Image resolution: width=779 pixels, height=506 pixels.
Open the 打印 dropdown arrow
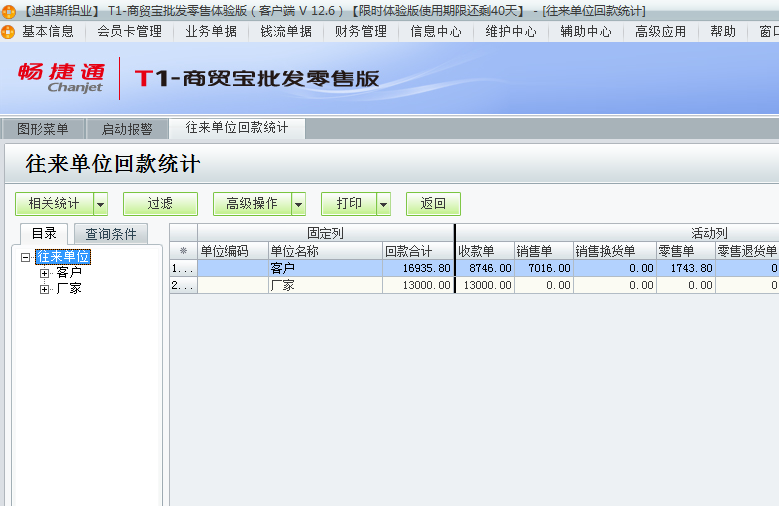(x=384, y=204)
